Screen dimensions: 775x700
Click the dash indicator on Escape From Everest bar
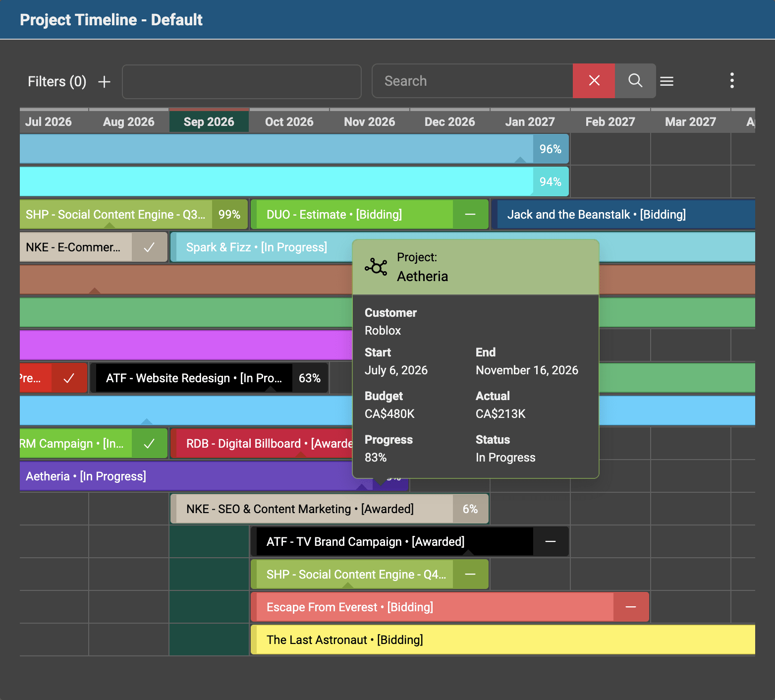[x=631, y=607]
